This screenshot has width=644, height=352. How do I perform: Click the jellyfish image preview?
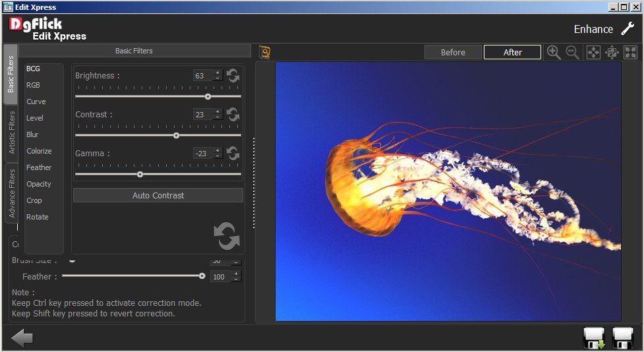click(448, 191)
